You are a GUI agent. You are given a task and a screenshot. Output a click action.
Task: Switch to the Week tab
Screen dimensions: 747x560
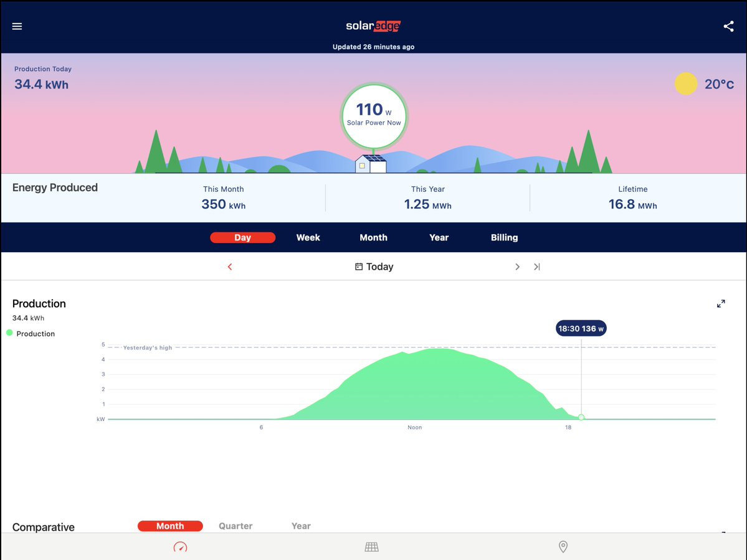308,237
